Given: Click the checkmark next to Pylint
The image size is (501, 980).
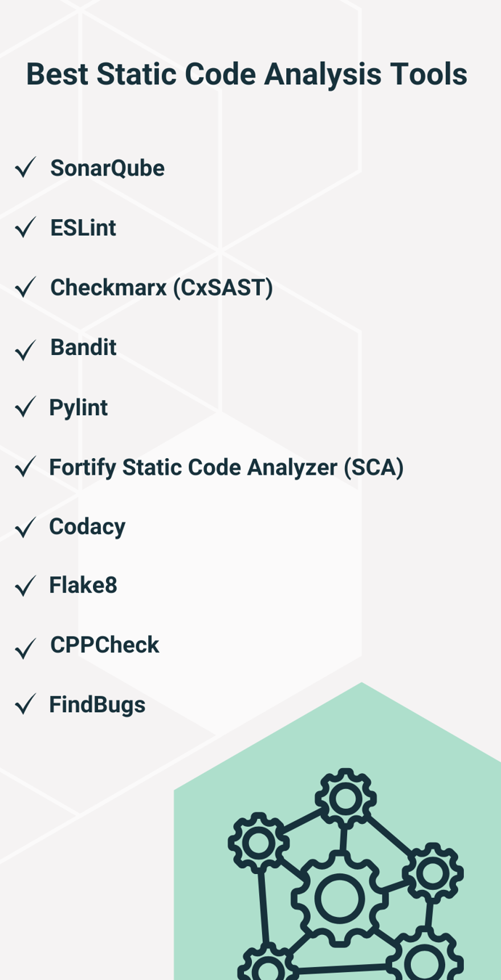Looking at the screenshot, I should pyautogui.click(x=25, y=407).
